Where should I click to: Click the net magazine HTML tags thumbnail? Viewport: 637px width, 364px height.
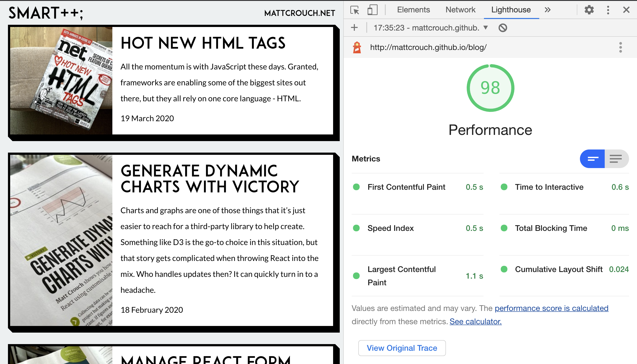(61, 81)
